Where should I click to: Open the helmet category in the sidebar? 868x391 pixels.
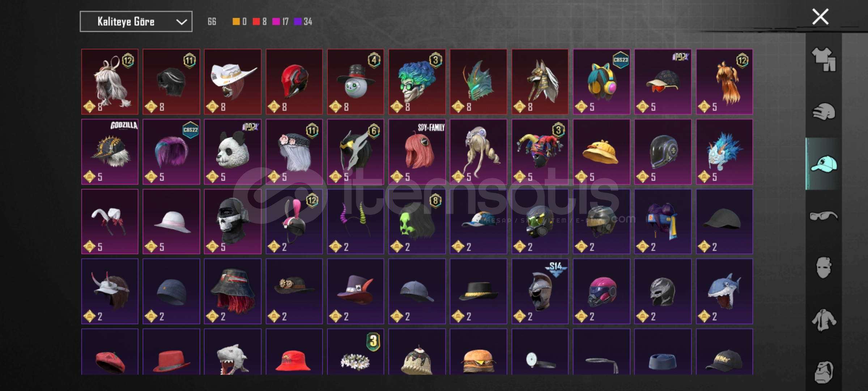(x=824, y=112)
